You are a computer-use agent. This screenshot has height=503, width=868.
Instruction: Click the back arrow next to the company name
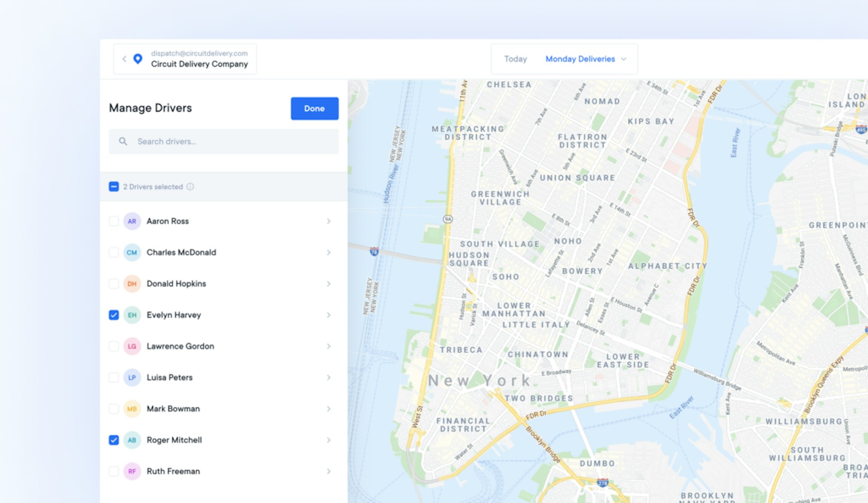[x=124, y=58]
